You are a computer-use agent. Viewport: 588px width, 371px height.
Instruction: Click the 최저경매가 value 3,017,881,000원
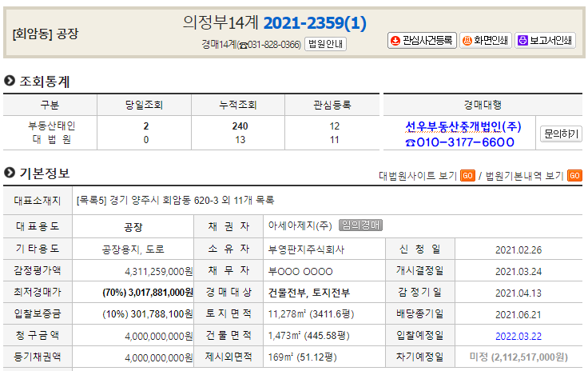click(161, 293)
